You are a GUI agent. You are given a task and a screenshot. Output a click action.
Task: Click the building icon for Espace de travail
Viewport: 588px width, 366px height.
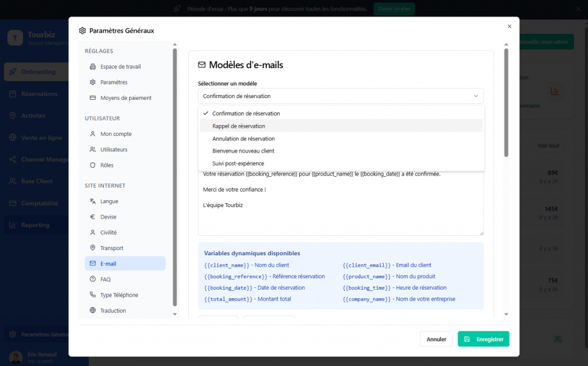pyautogui.click(x=93, y=67)
